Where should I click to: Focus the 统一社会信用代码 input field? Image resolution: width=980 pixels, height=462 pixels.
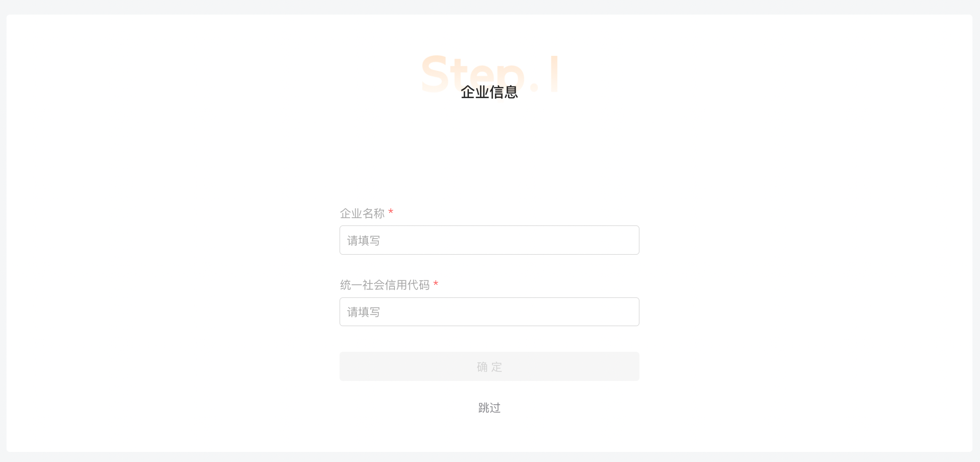489,312
